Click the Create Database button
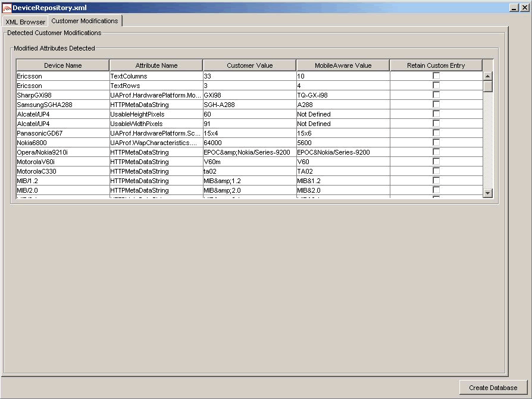Image resolution: width=532 pixels, height=399 pixels. (493, 388)
